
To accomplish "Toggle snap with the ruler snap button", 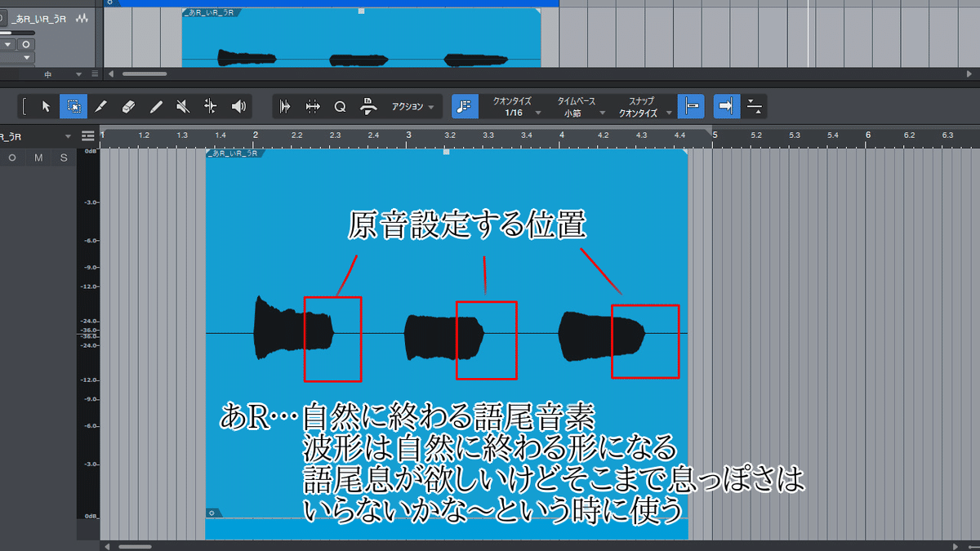I will pos(690,106).
